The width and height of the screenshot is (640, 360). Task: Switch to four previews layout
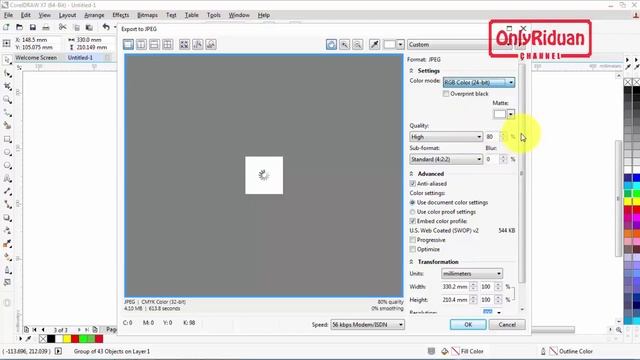(167, 44)
